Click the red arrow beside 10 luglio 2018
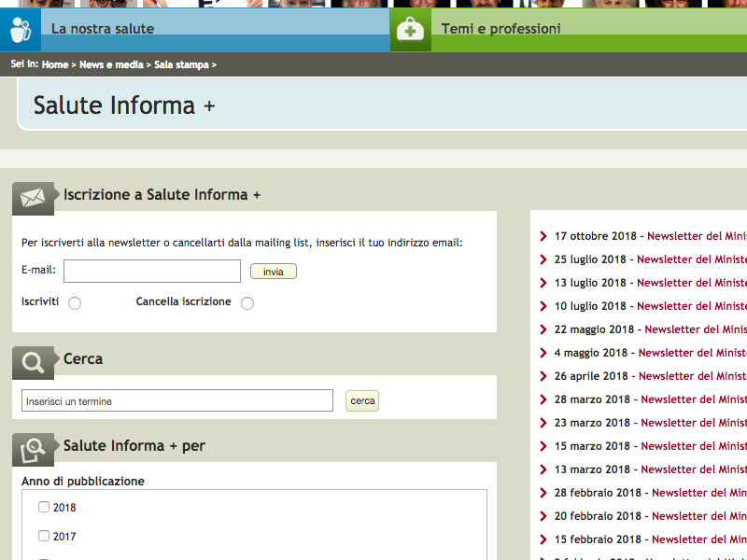747x560 pixels. pyautogui.click(x=543, y=306)
